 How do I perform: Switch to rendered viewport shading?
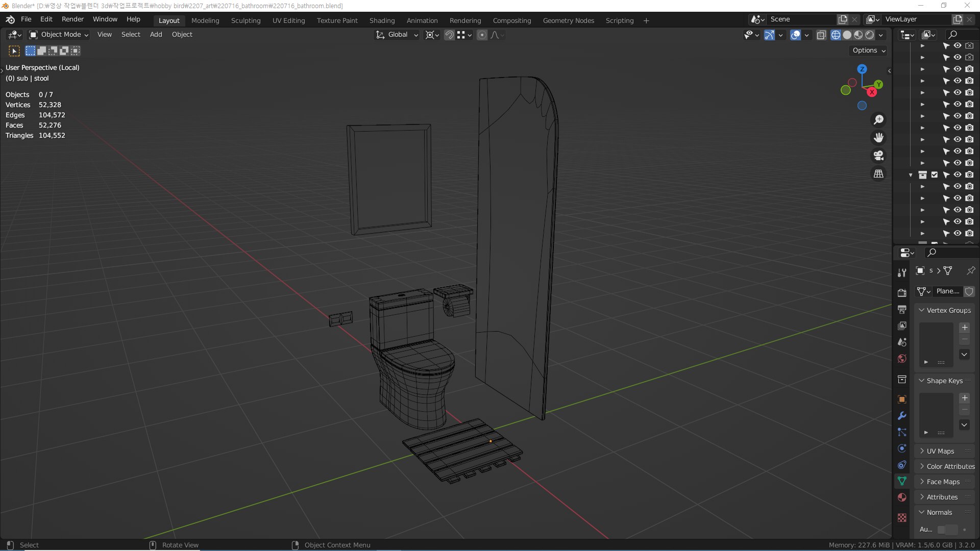[870, 35]
